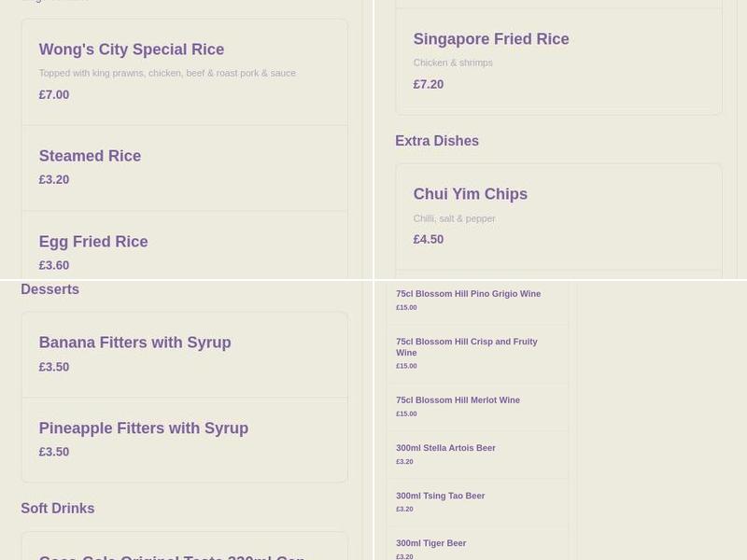This screenshot has width=747, height=560.
Task: Select 75cl Blossom Hill Pino Grigio Wine
Action: coord(468,293)
